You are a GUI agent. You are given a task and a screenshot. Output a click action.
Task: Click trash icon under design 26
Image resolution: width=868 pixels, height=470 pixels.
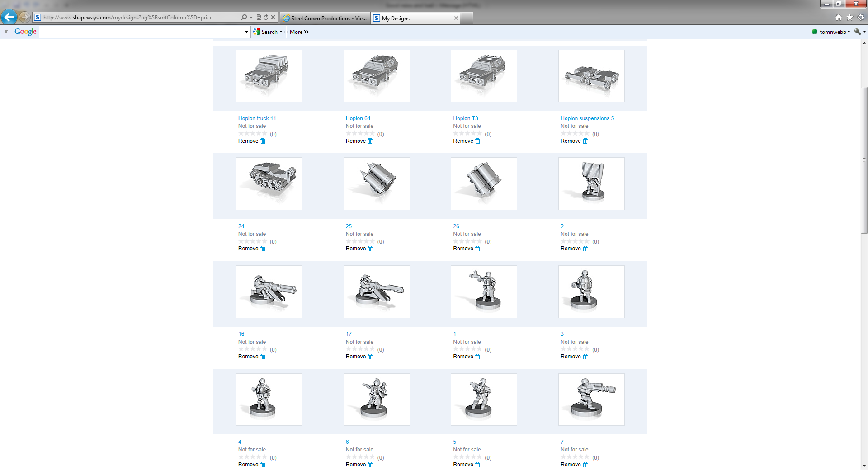point(477,249)
